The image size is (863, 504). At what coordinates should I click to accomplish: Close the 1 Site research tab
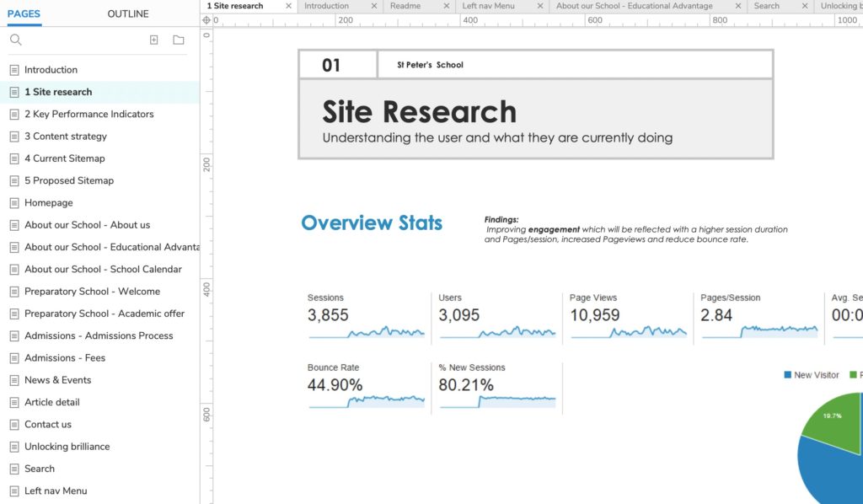coord(288,6)
